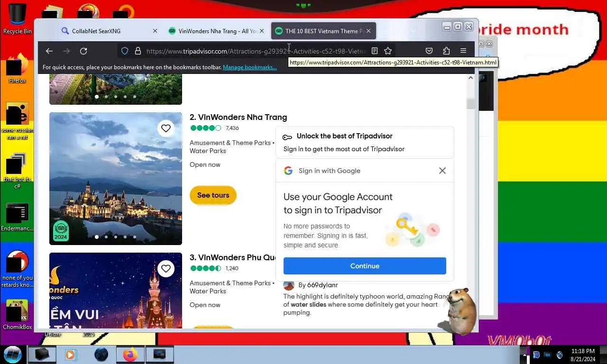607x364 pixels.
Task: Click the globe browser taskbar icon
Action: click(101, 355)
